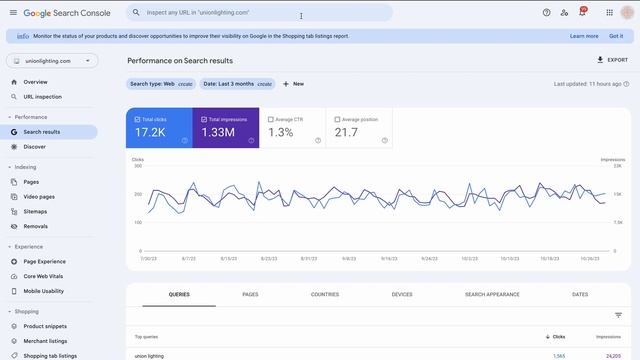Click the Discover asterisk icon
This screenshot has height=360, width=640.
pos(14,147)
